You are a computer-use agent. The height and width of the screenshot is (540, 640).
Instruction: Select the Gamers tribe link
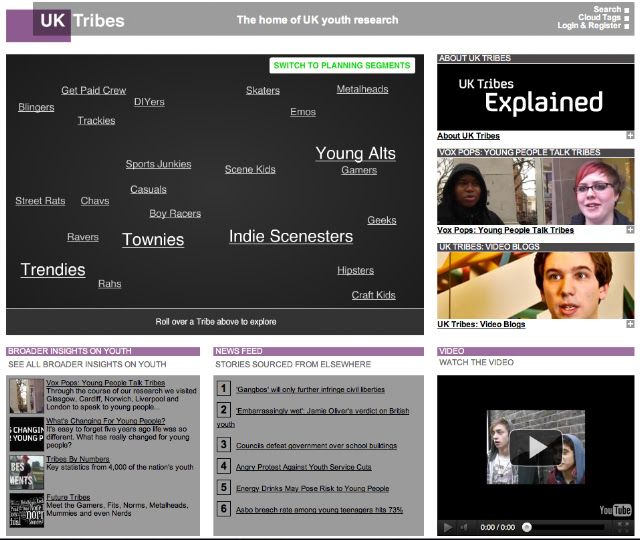[359, 170]
